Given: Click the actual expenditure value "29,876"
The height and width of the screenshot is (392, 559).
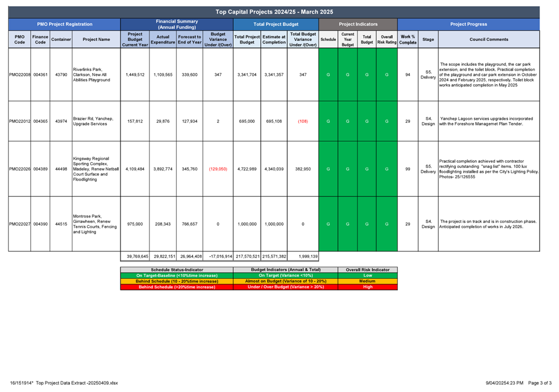Looking at the screenshot, I should point(163,121).
